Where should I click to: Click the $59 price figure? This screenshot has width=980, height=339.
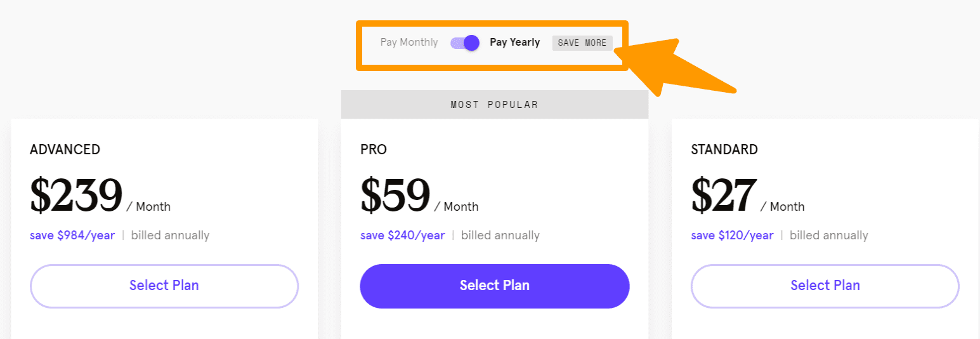point(395,195)
